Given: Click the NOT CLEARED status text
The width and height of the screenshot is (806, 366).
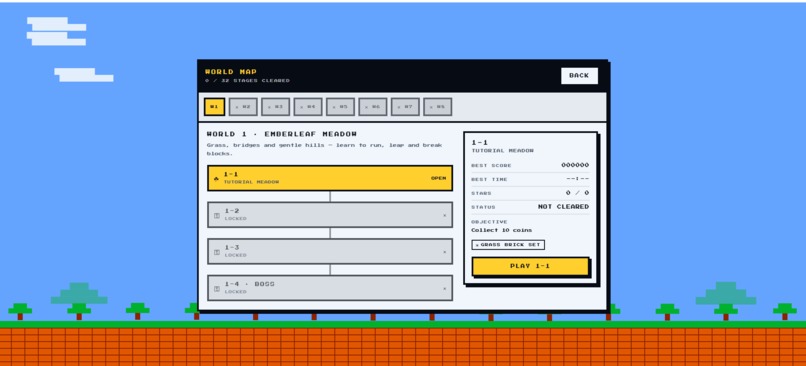Looking at the screenshot, I should [x=563, y=207].
